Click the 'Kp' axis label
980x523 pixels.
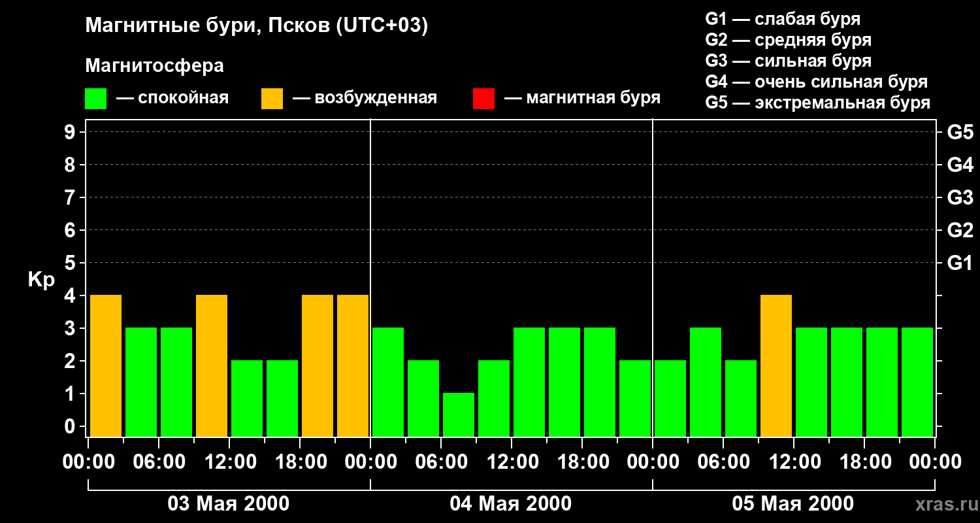pos(41,279)
